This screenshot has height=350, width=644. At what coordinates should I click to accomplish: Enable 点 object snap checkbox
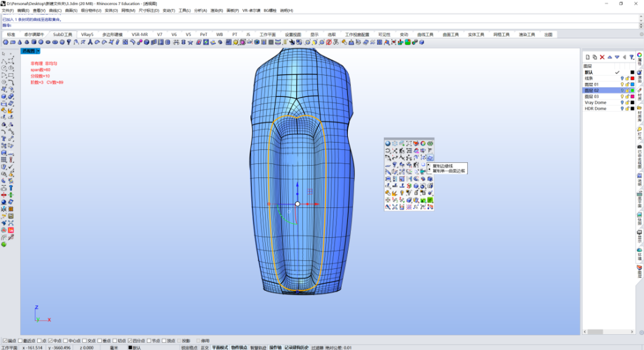(40, 341)
